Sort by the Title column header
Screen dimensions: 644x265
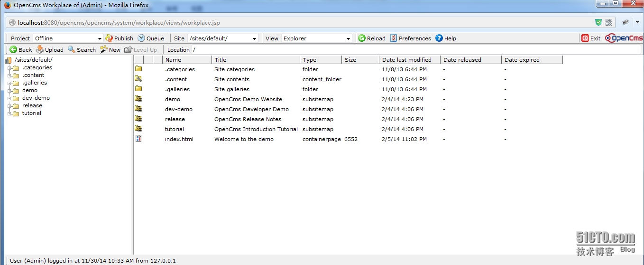click(256, 60)
